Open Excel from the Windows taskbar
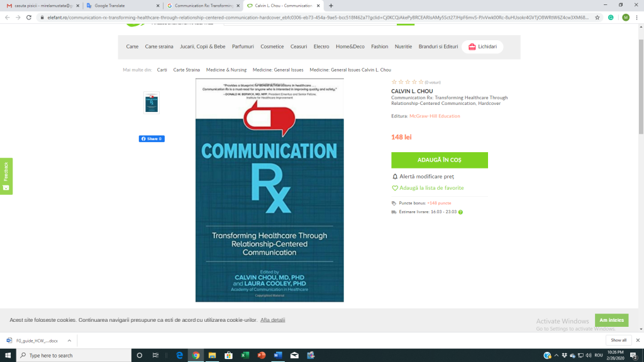Screen dimensions: 644x362 pos(245,355)
